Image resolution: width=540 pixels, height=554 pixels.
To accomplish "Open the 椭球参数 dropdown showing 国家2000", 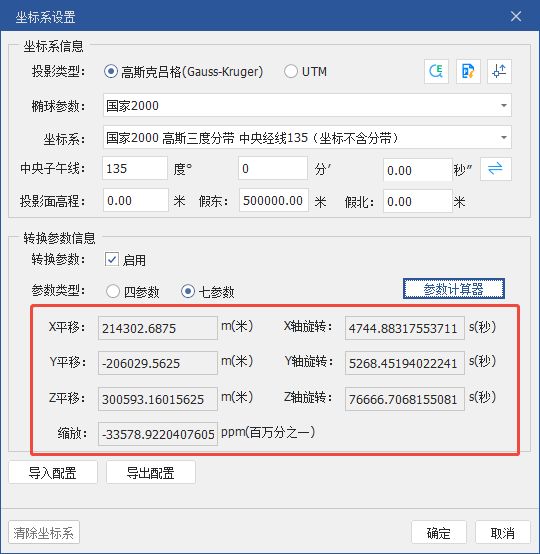I will 307,105.
